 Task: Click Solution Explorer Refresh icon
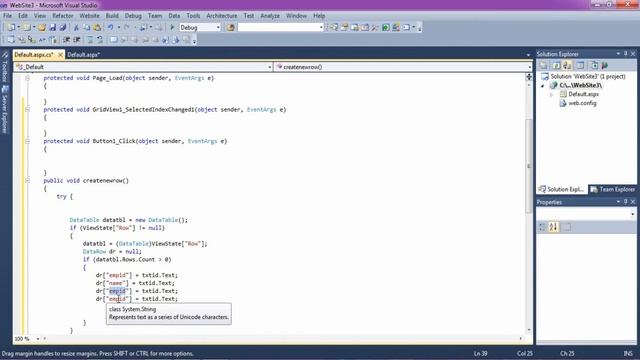tap(556, 65)
